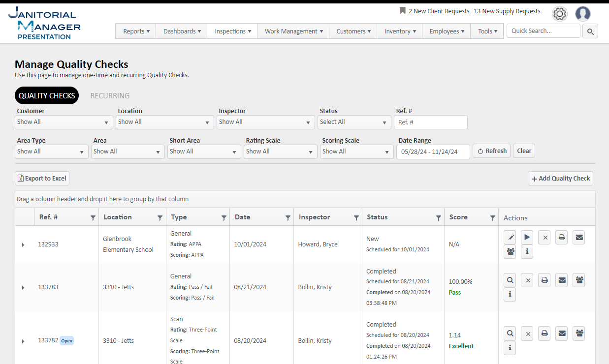Open the settings gear in the header

(x=559, y=14)
